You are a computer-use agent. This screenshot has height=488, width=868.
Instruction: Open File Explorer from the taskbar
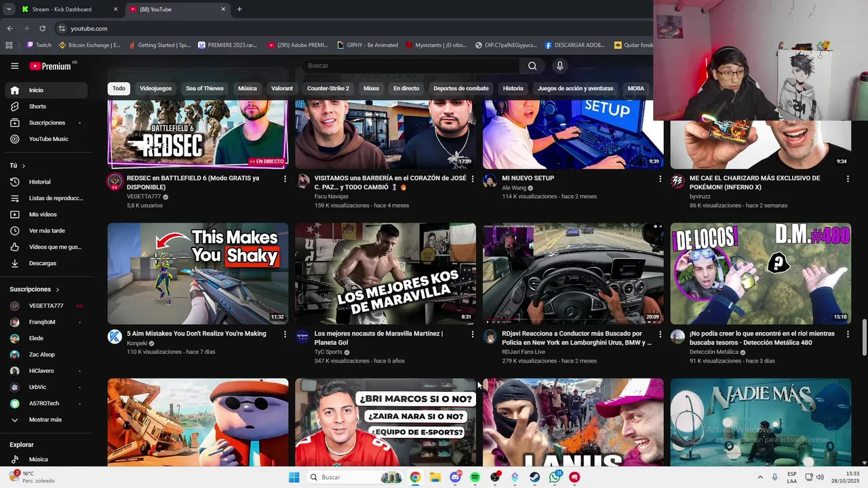[435, 477]
